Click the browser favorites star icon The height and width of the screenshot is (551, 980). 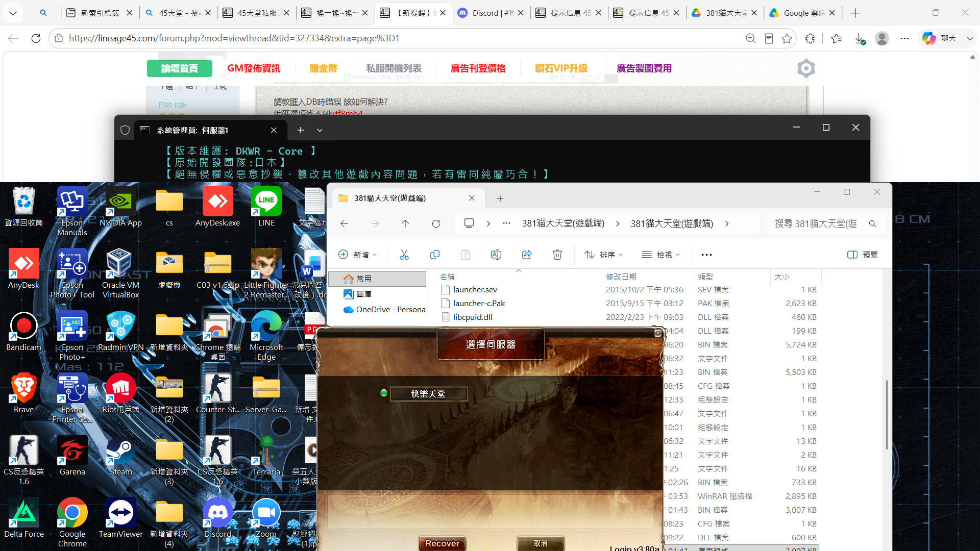click(787, 38)
